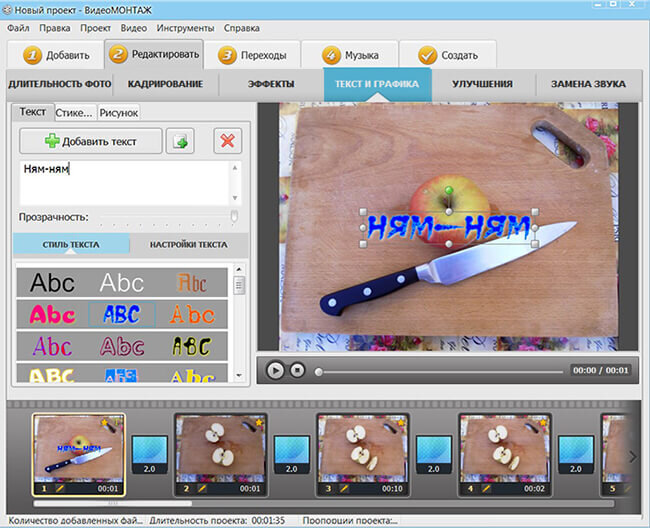Go to step 1 Добавить tab
The width and height of the screenshot is (650, 528).
pos(56,55)
